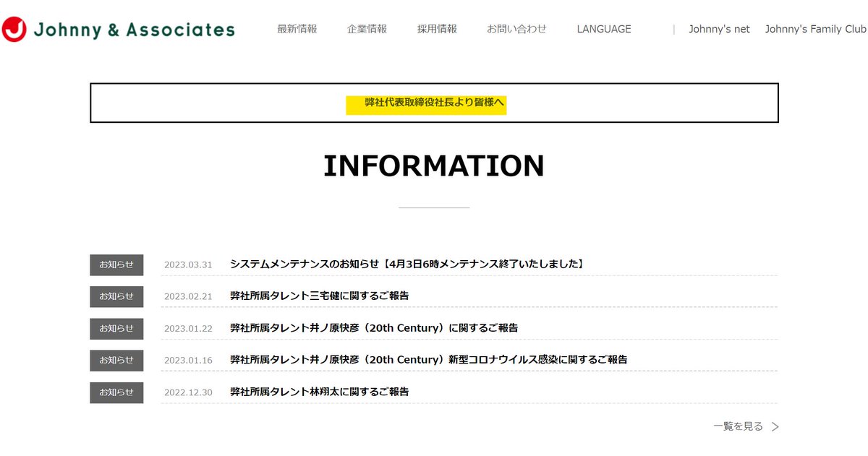The width and height of the screenshot is (868, 456).
Task: Click the 一覧を見る link
Action: click(738, 426)
